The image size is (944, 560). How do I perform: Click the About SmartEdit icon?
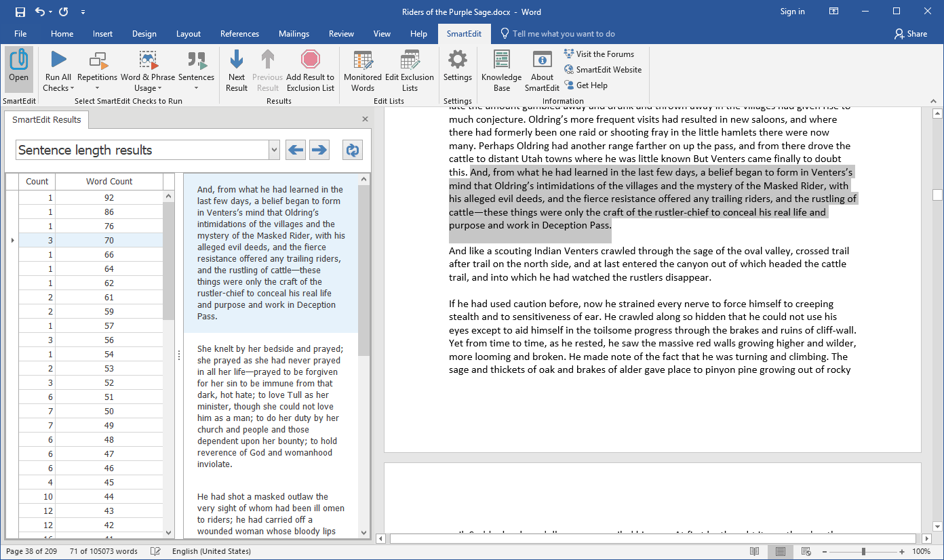coord(542,68)
